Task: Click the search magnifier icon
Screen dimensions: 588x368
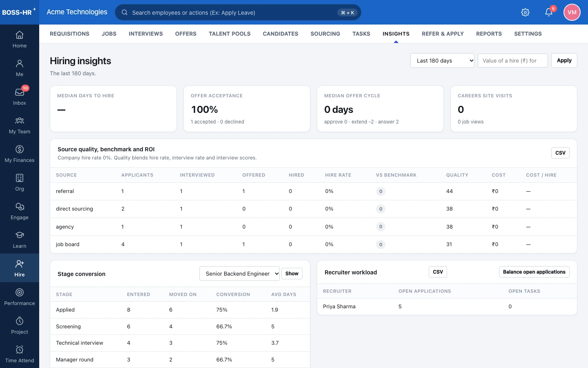Action: (125, 12)
